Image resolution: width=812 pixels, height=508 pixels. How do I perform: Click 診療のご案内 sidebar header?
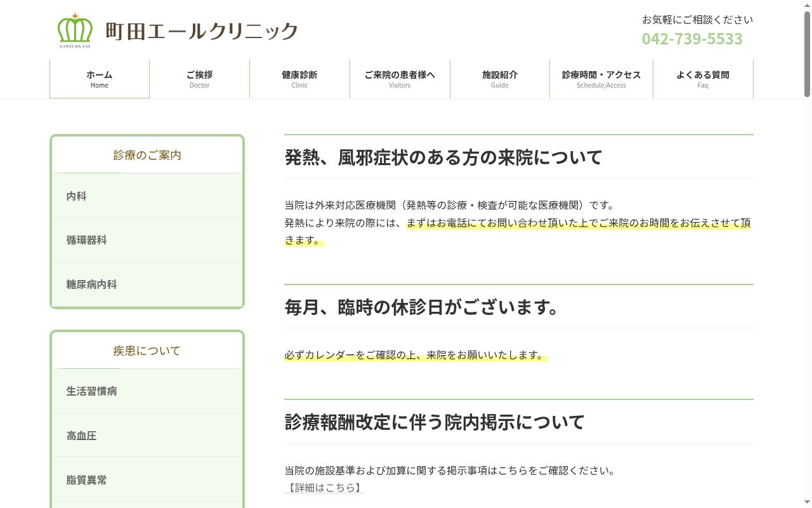(147, 155)
